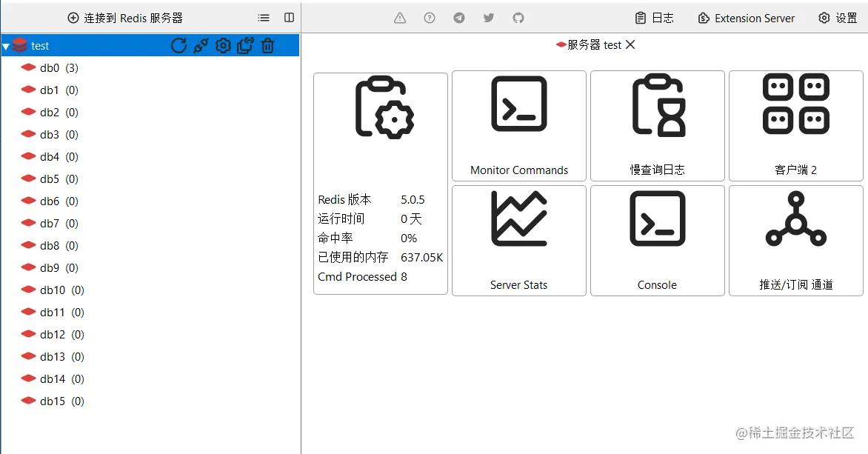
Task: Disconnect the test connection plug icon
Action: click(201, 45)
